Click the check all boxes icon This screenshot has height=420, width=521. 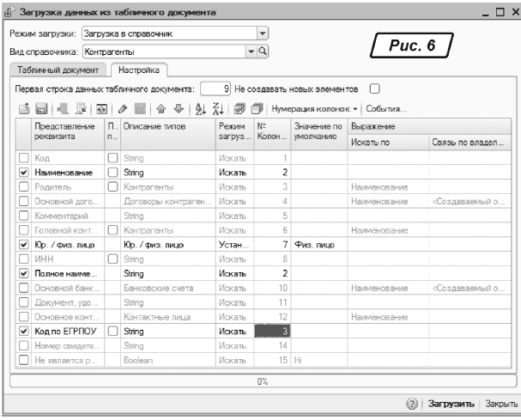click(237, 109)
